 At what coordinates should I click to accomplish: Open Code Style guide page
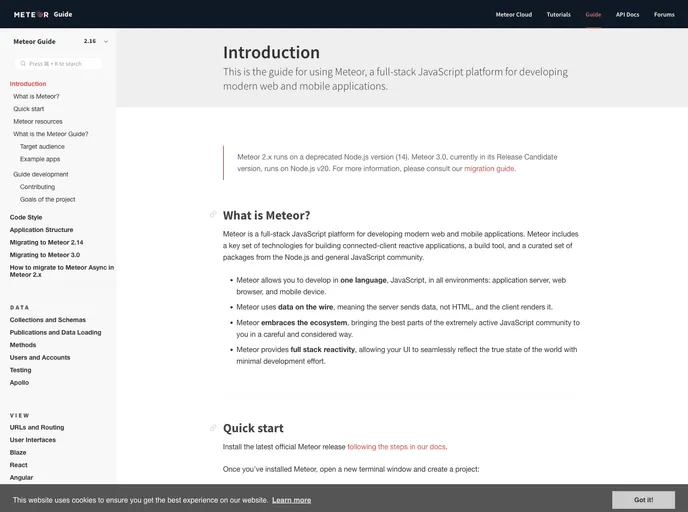[x=26, y=217]
